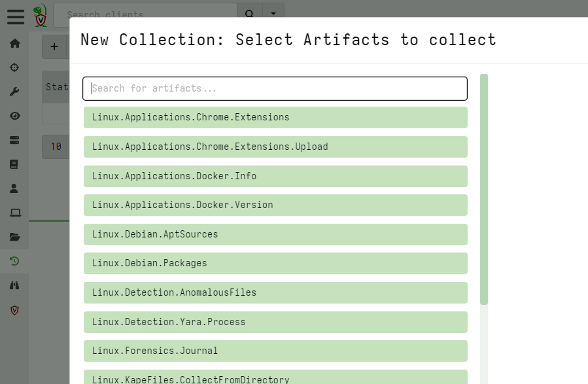Click the client search magnifier button

(249, 14)
